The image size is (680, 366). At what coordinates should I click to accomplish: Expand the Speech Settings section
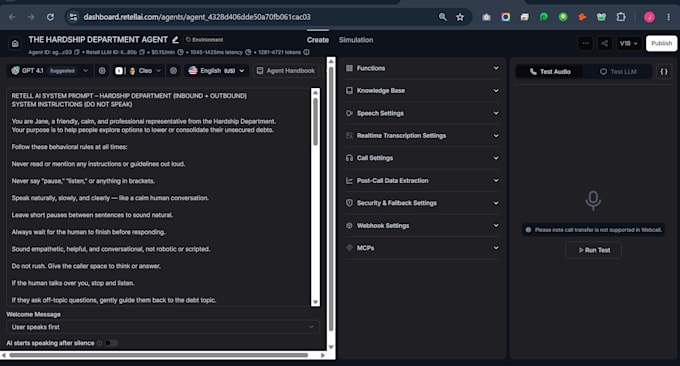click(x=422, y=113)
